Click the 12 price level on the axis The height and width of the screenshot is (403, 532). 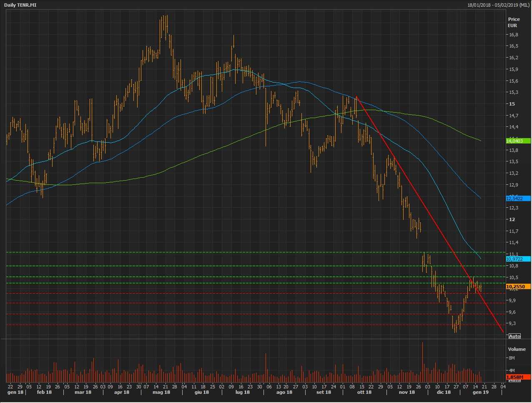512,219
